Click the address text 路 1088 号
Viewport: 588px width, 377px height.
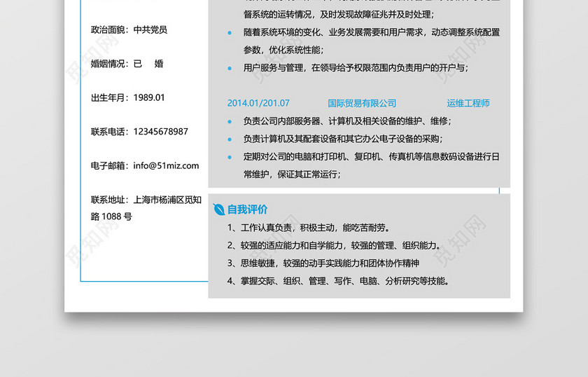111,217
